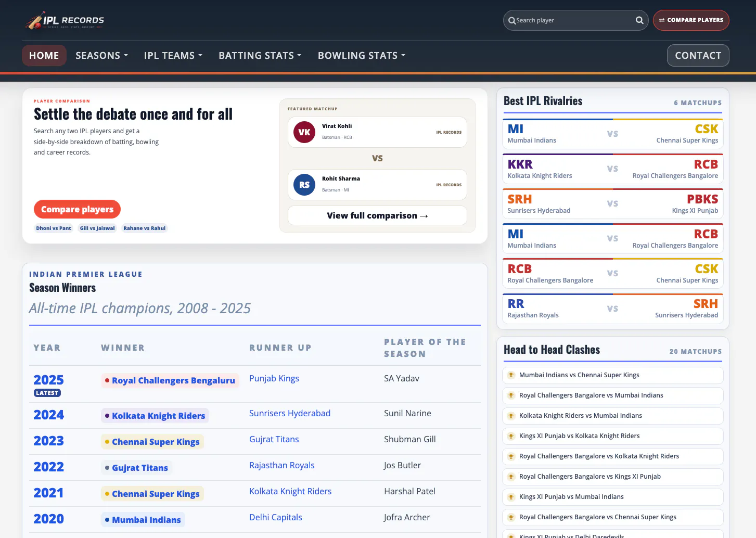Click winner Chennai Super Kings for 2021

[152, 494]
